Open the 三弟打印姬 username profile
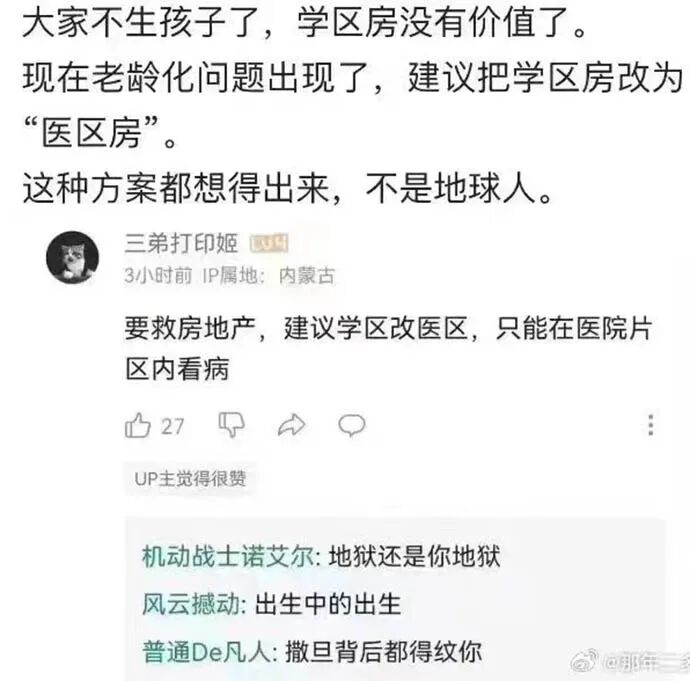 pyautogui.click(x=181, y=243)
